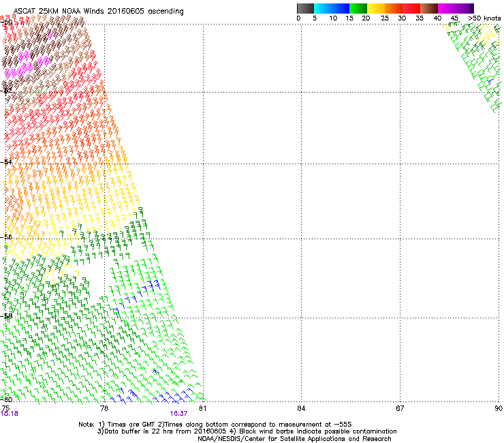Click the yellow 20-25 knots color segment
The width and height of the screenshot is (504, 443).
376,8
